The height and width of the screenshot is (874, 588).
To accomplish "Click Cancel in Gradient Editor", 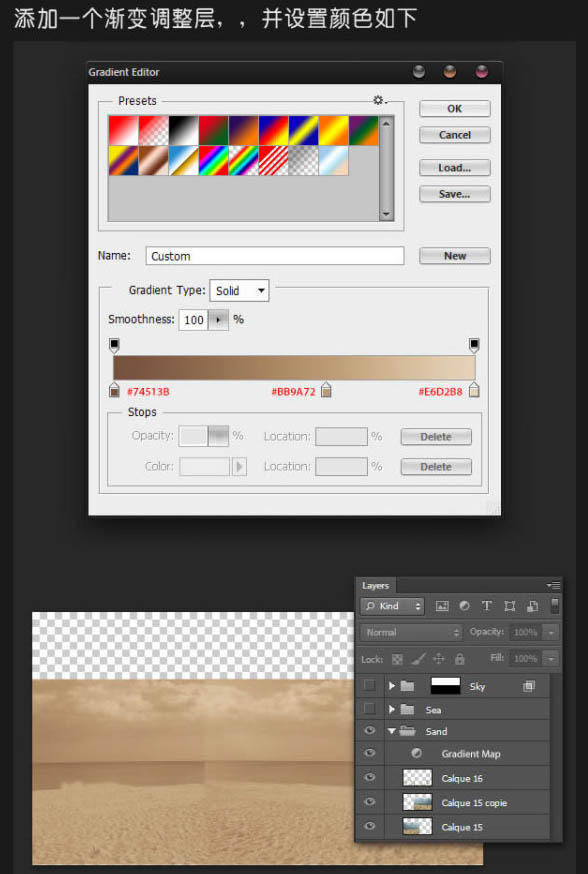I will pos(455,135).
